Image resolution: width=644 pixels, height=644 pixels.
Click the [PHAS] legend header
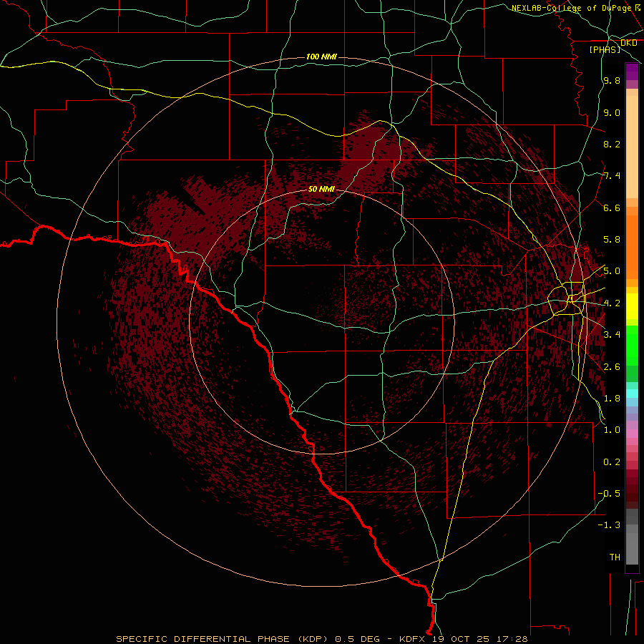click(605, 49)
